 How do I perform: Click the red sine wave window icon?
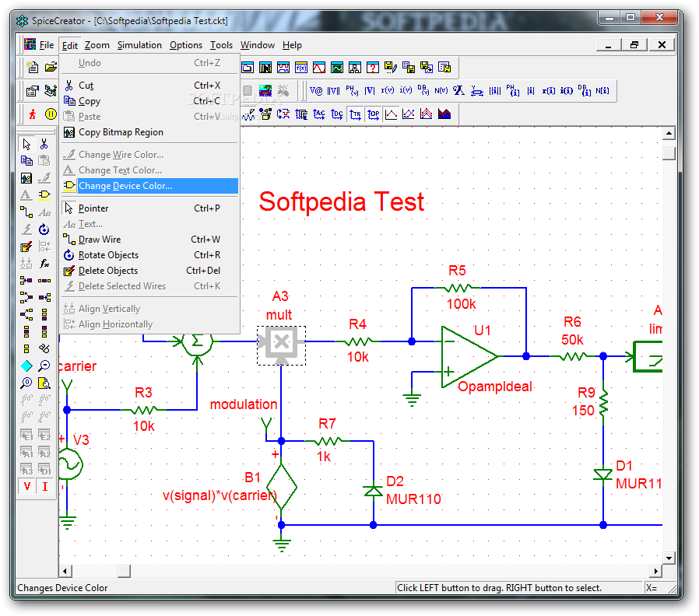click(319, 68)
